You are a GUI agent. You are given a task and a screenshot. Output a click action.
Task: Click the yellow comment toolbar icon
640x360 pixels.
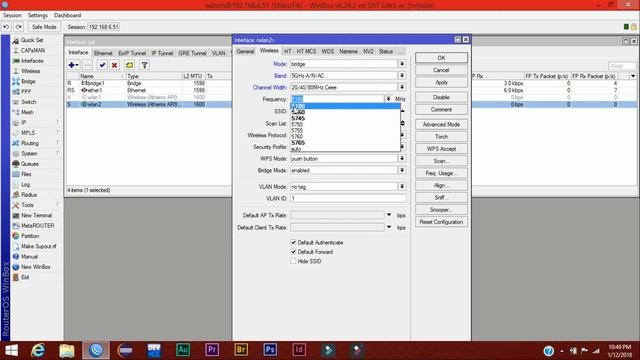(129, 65)
